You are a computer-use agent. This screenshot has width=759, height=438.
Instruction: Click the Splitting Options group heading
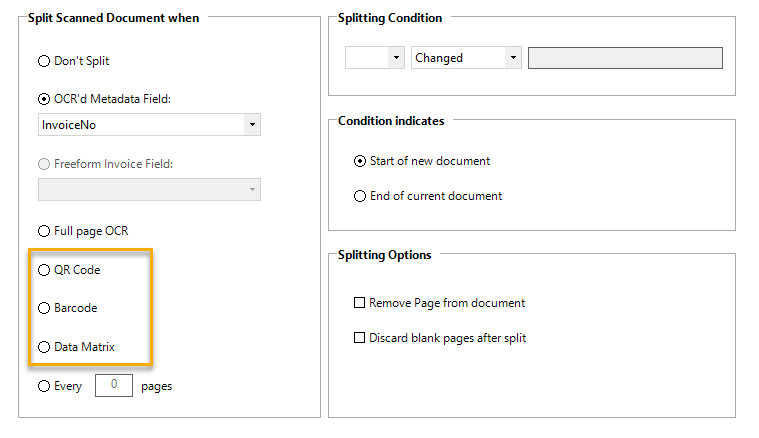click(x=385, y=255)
